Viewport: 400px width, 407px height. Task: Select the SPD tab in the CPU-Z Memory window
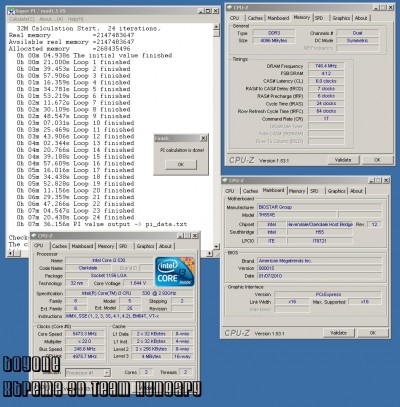(319, 18)
